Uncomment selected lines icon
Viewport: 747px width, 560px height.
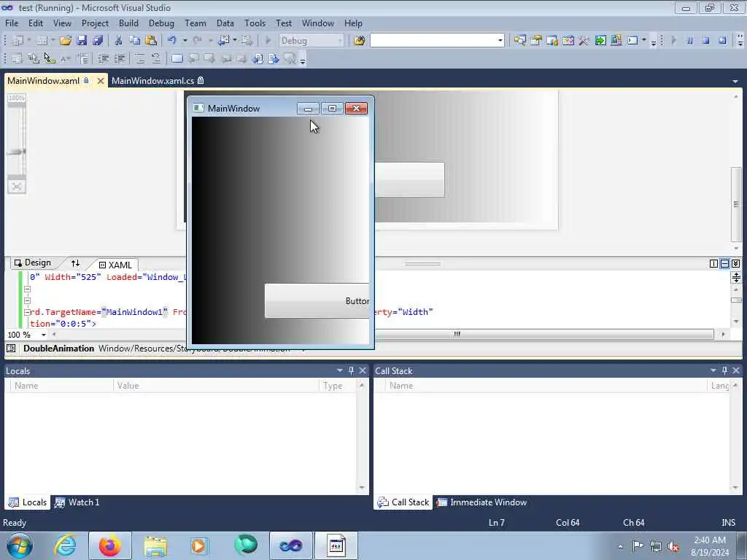[x=156, y=58]
